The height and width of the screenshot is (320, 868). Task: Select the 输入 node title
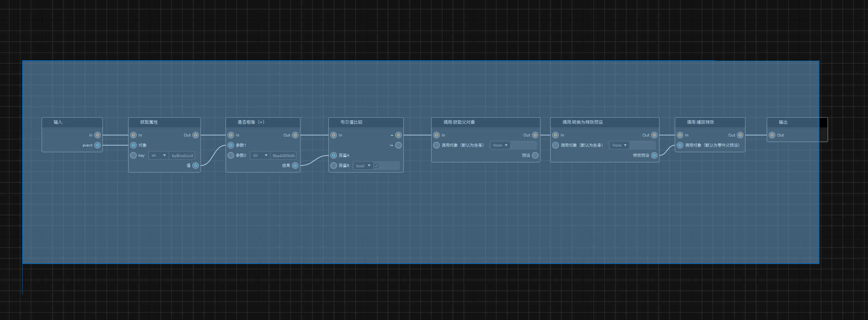[x=58, y=122]
